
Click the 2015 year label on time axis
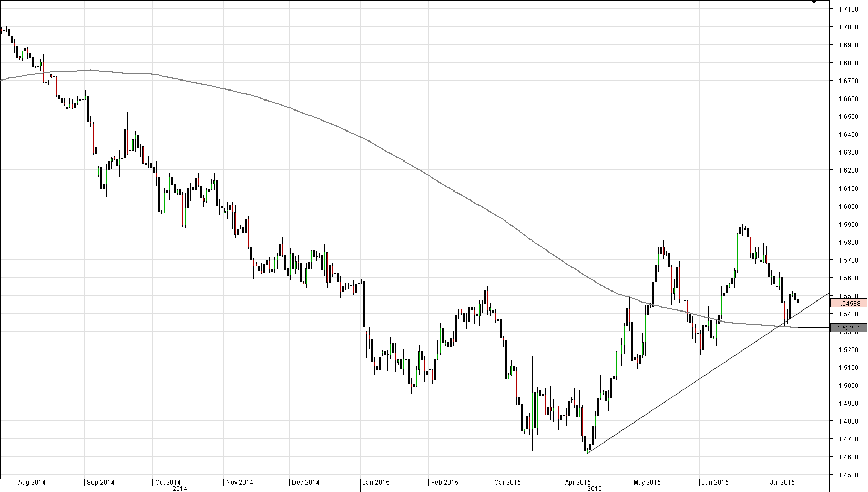coord(595,489)
